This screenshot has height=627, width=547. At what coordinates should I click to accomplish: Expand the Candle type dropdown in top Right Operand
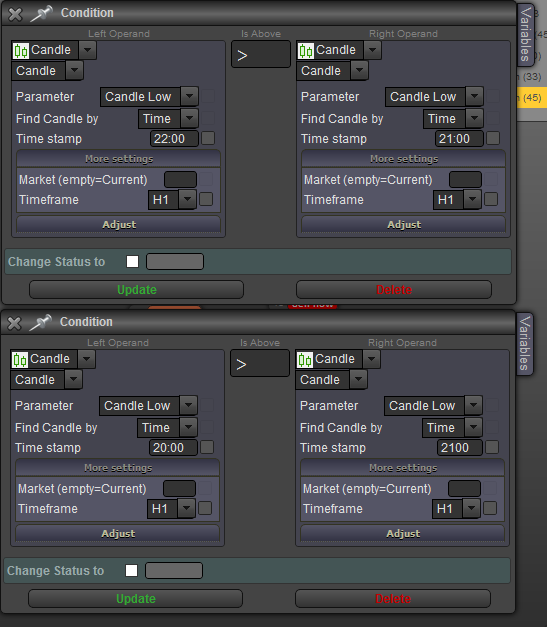click(x=372, y=50)
